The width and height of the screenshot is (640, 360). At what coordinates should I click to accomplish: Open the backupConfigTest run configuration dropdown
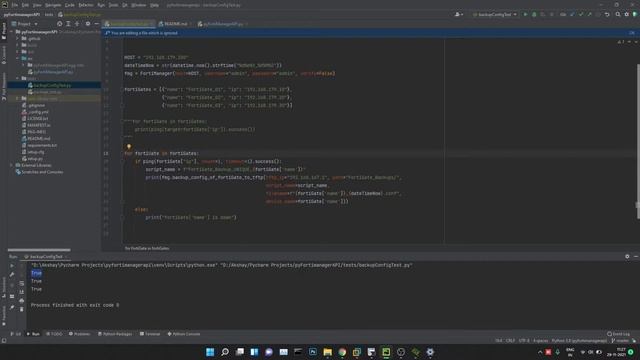pyautogui.click(x=495, y=14)
